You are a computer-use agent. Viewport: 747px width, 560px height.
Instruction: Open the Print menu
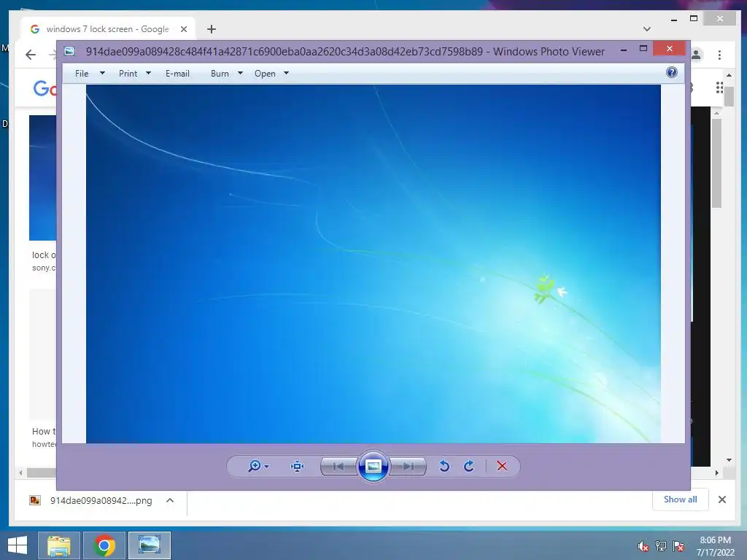point(128,74)
